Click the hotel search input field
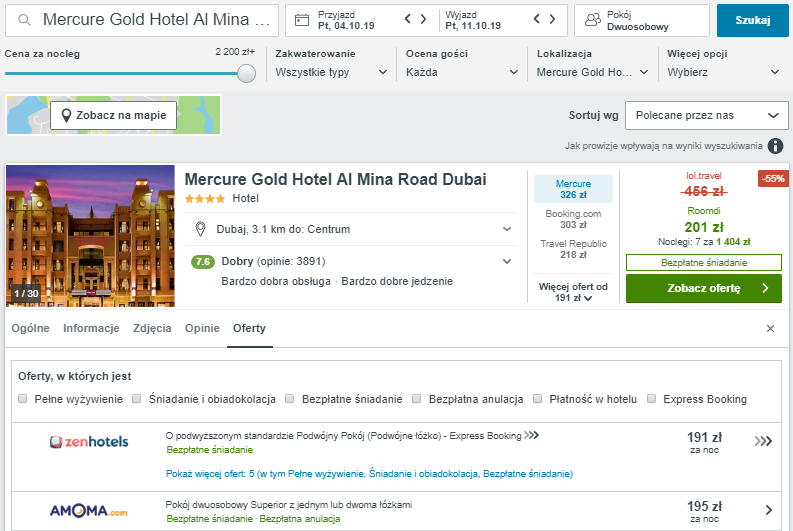 point(142,21)
